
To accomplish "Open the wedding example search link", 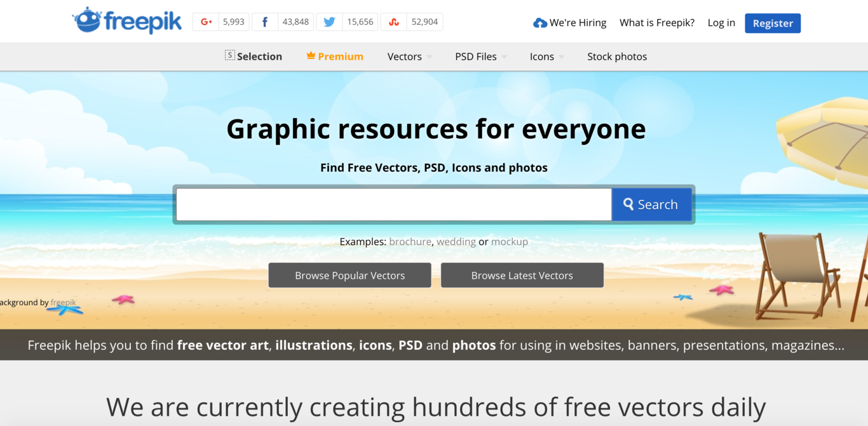I will point(455,241).
